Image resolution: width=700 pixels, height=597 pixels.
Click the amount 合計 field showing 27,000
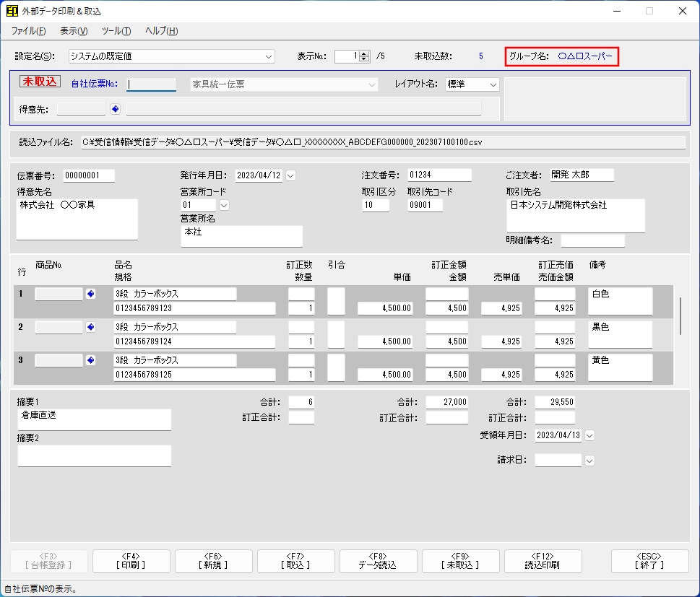pos(447,403)
